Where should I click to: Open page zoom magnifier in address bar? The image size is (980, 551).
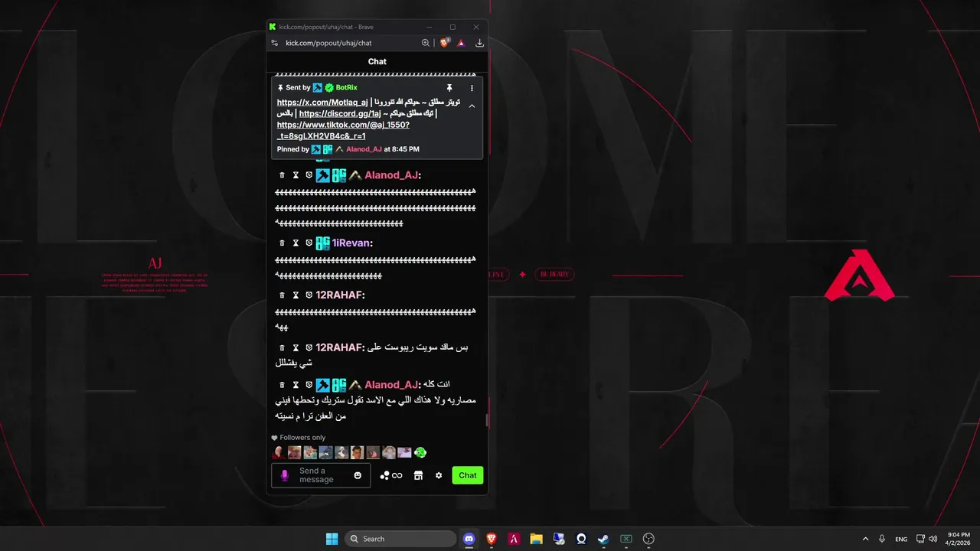[x=426, y=43]
